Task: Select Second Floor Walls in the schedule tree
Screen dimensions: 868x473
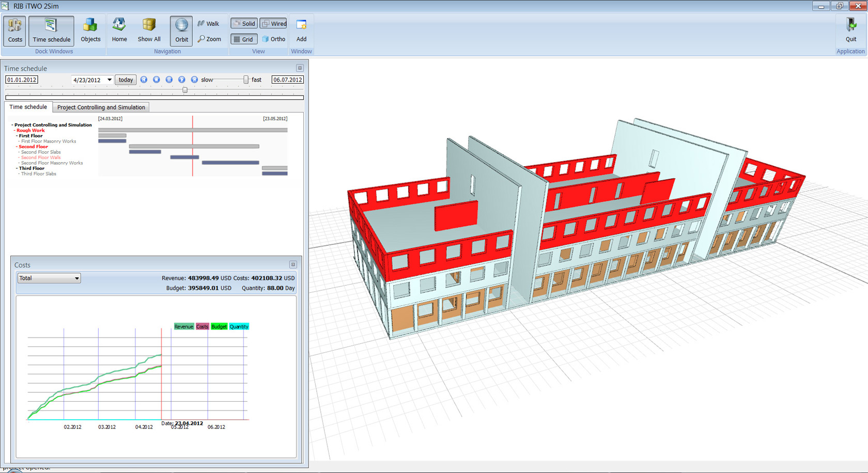Action: pos(41,157)
